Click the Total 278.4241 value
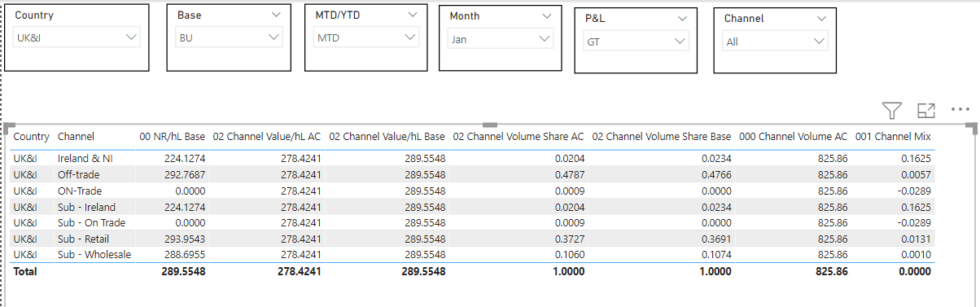This screenshot has width=980, height=307. [x=299, y=271]
